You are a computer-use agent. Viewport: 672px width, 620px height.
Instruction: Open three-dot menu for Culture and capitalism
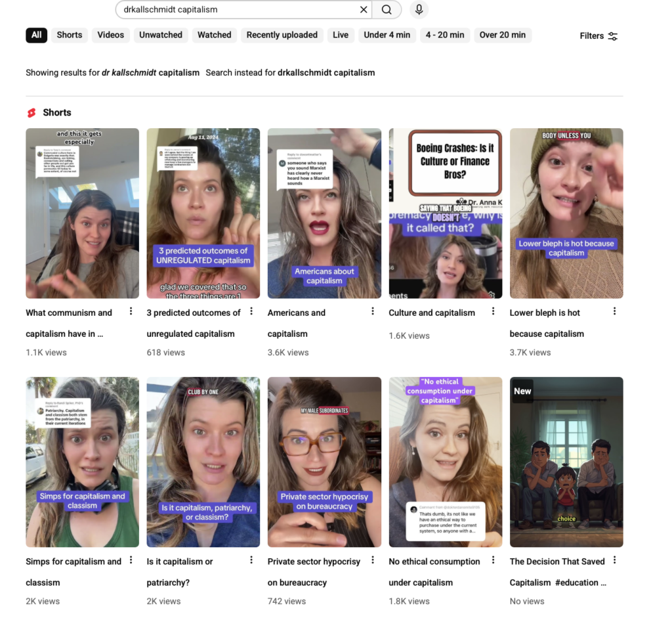click(493, 311)
